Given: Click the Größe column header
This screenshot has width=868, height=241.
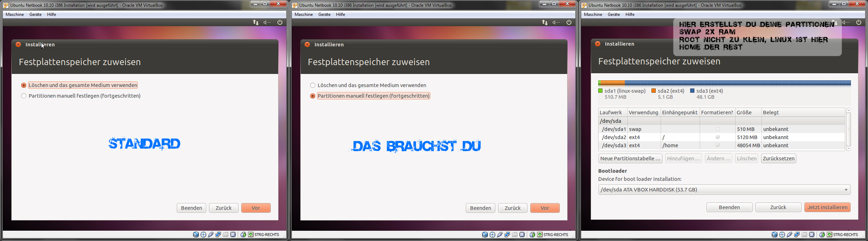Looking at the screenshot, I should point(748,113).
